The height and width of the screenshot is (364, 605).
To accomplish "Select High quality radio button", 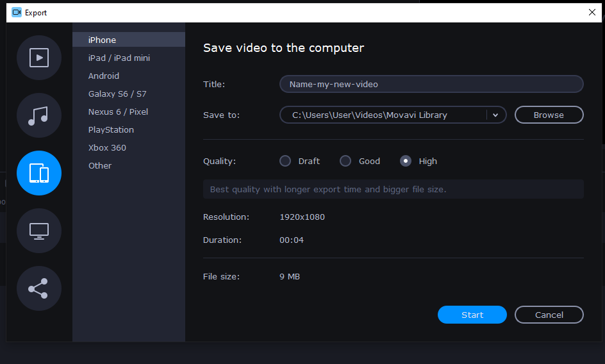I will (406, 161).
